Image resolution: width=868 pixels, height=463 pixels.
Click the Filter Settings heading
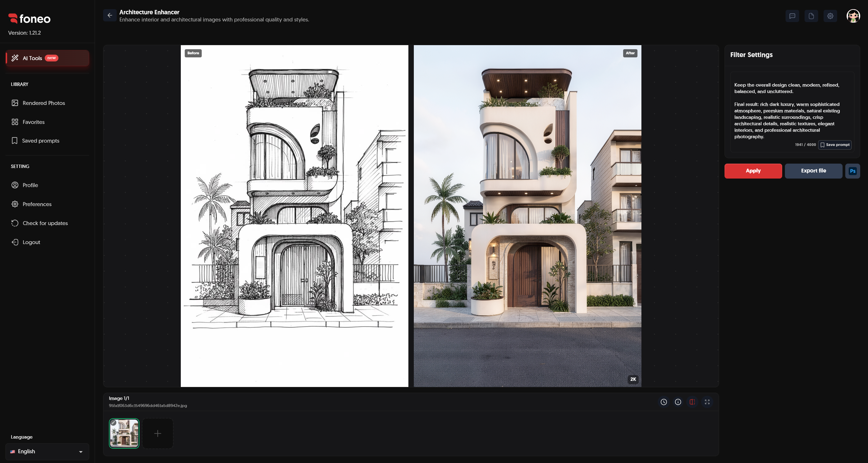751,55
